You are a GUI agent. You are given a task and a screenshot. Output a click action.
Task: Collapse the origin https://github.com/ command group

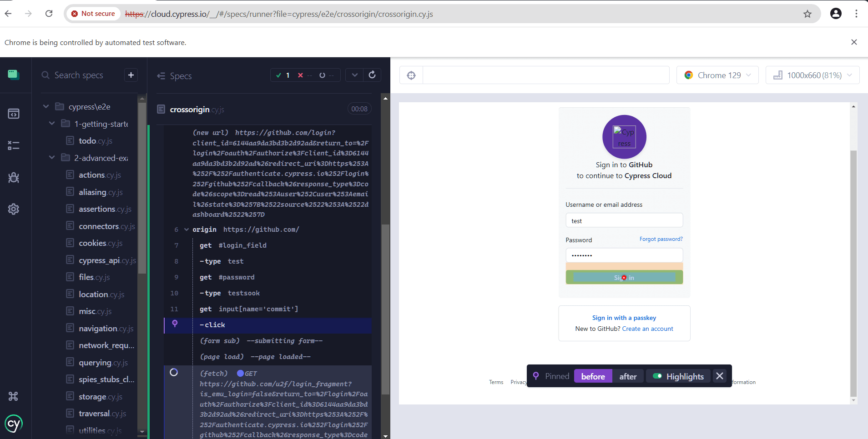(187, 229)
